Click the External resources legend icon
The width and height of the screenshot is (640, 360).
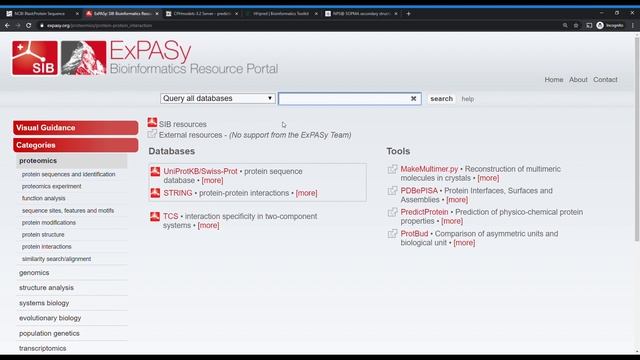point(152,134)
